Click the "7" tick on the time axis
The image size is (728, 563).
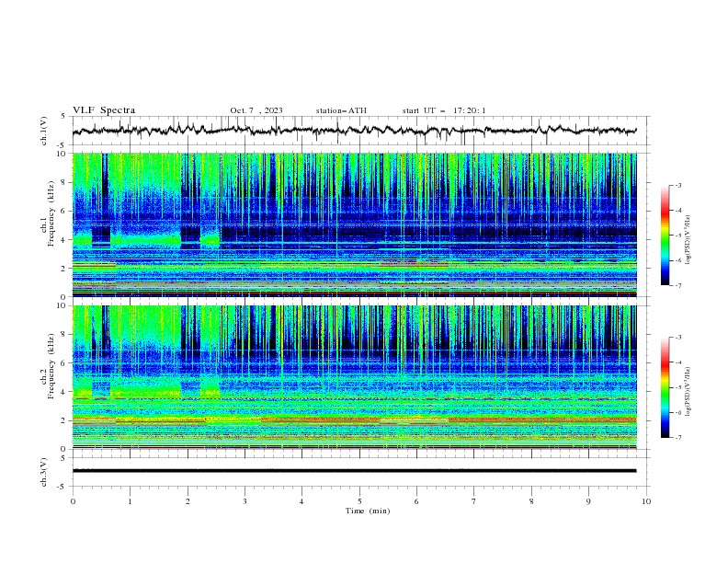(474, 501)
